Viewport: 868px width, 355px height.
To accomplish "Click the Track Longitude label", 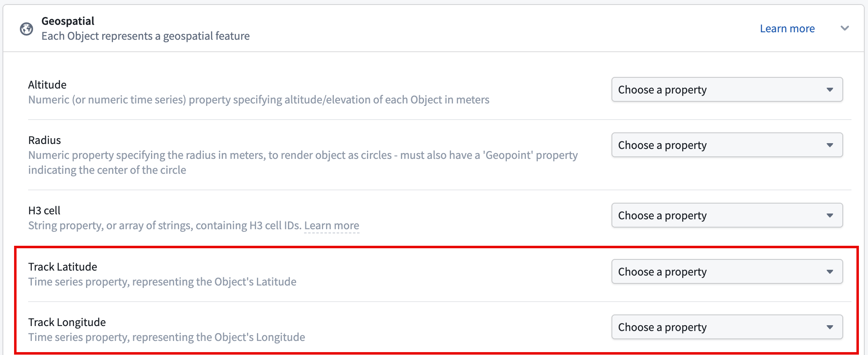I will click(67, 322).
